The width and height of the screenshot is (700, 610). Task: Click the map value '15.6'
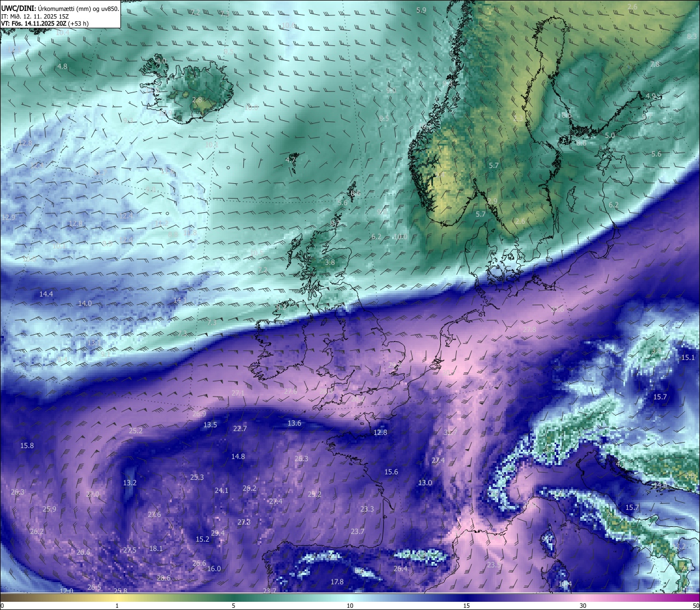[391, 472]
